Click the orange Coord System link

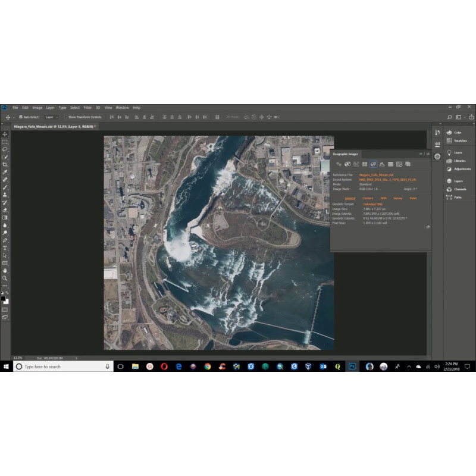[387, 179]
